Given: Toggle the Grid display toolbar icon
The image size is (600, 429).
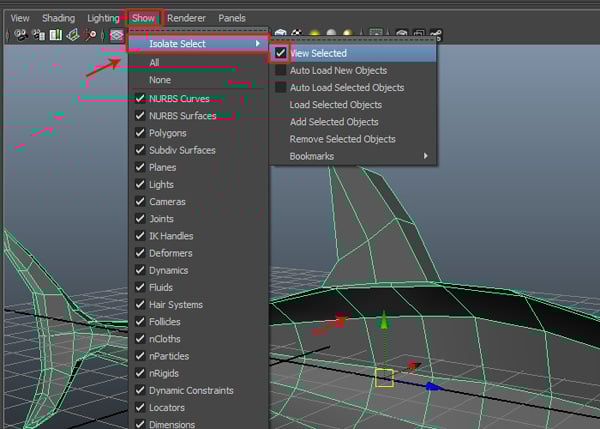Looking at the screenshot, I should tap(116, 36).
